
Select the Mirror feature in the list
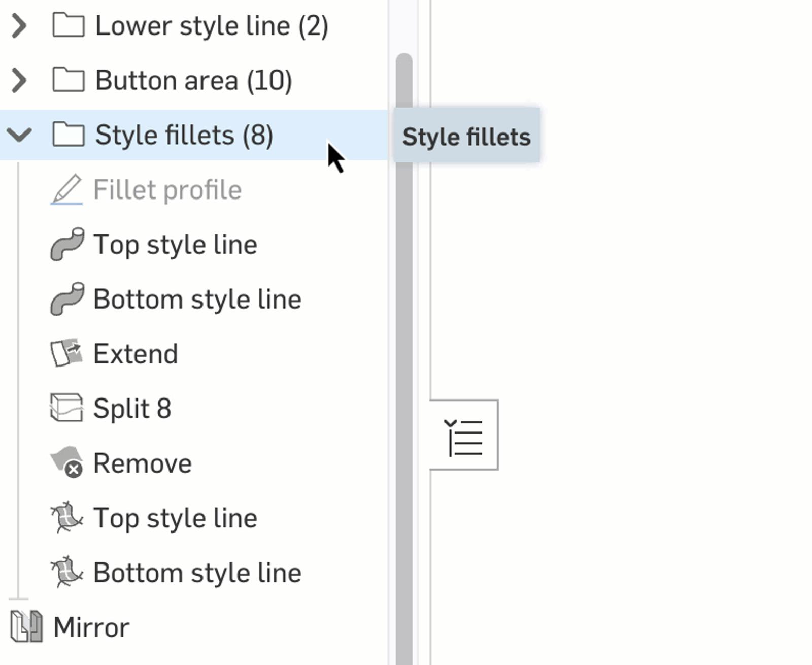(x=91, y=627)
